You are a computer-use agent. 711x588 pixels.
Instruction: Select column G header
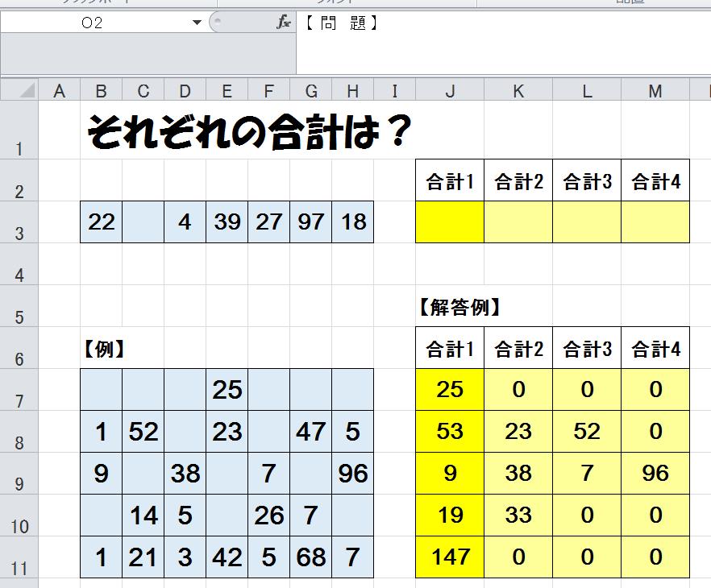click(311, 91)
